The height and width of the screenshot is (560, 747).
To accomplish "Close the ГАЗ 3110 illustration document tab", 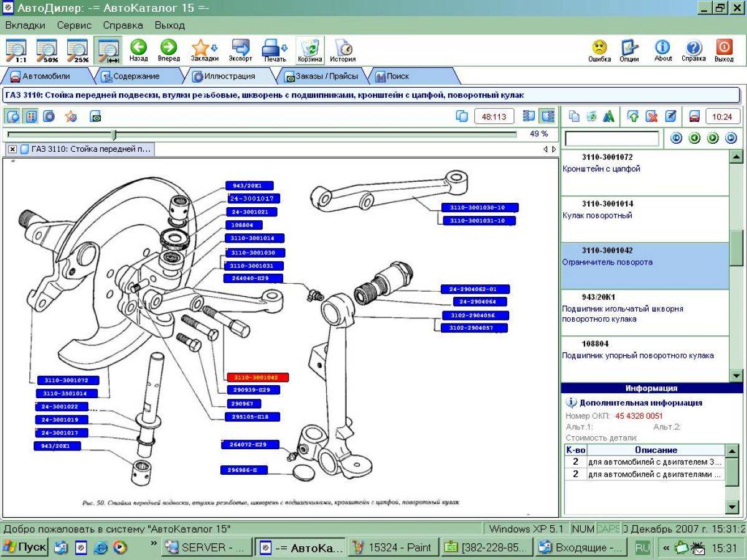I will (12, 149).
